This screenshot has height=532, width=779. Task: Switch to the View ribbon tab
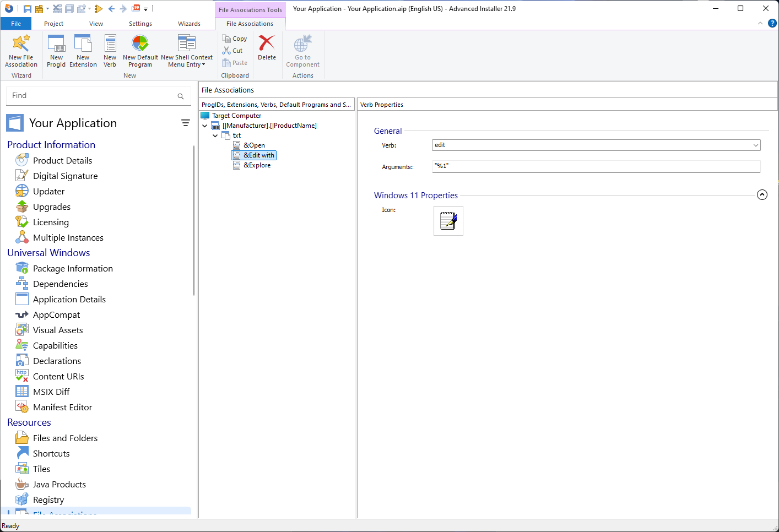[96, 24]
